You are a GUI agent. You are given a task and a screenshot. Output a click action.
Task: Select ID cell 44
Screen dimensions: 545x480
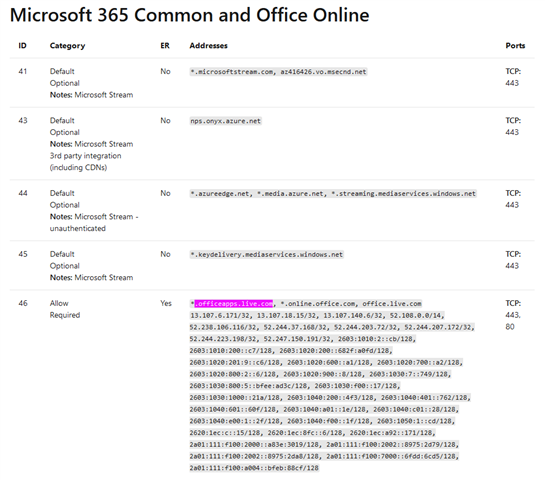pos(23,193)
